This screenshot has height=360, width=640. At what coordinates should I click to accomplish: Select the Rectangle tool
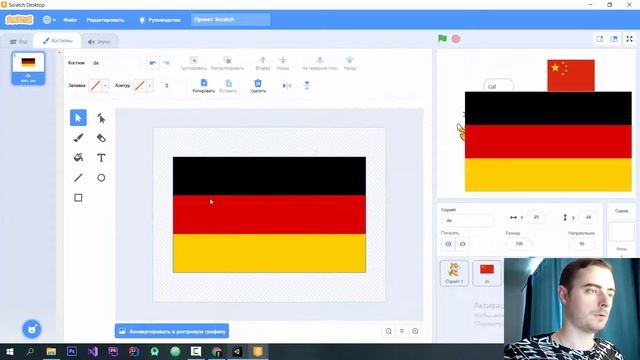[x=78, y=198]
